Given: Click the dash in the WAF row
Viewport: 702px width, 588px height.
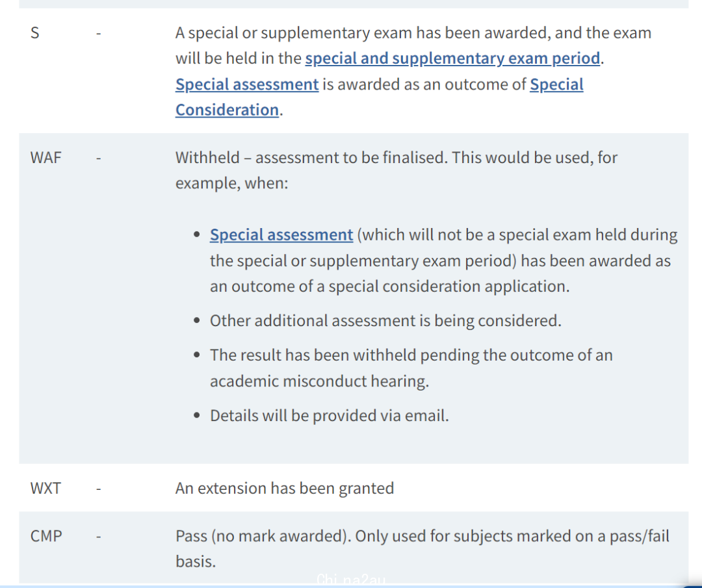Looking at the screenshot, I should coord(99,159).
